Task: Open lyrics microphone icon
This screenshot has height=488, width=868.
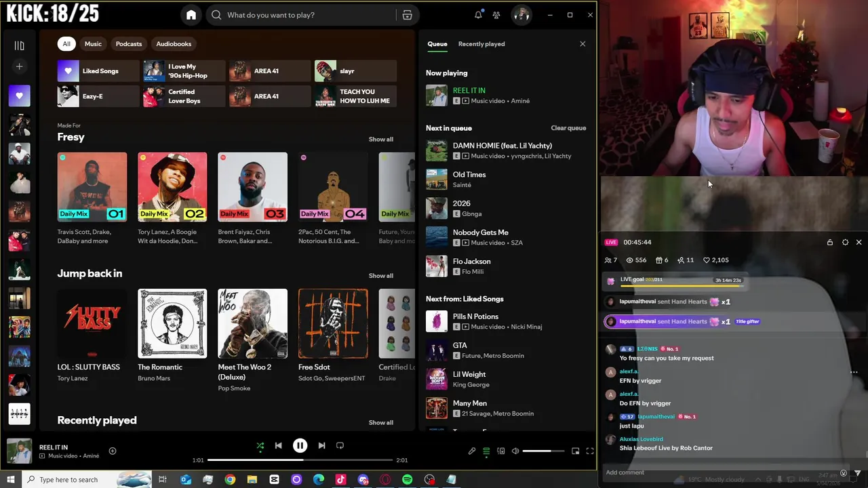Action: (472, 451)
